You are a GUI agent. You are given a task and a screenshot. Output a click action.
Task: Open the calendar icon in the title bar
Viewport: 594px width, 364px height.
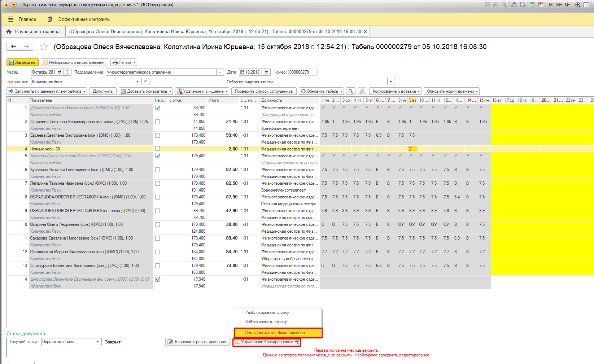point(541,5)
